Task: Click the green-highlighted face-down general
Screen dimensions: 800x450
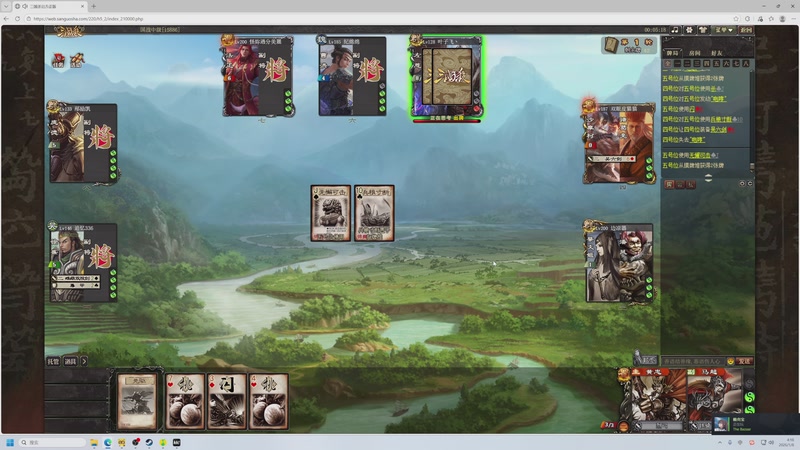Action: [446, 77]
